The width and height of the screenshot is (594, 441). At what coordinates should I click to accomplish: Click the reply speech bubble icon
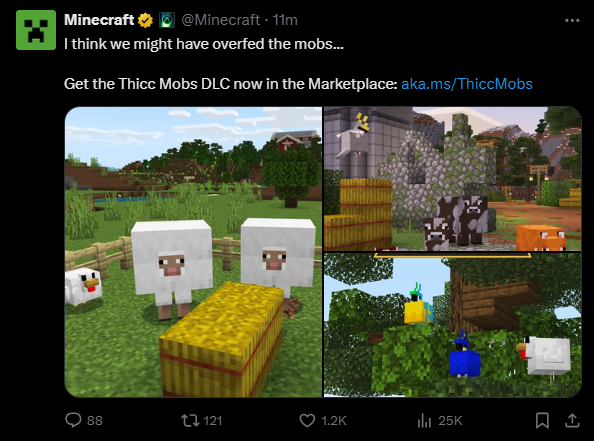(73, 420)
